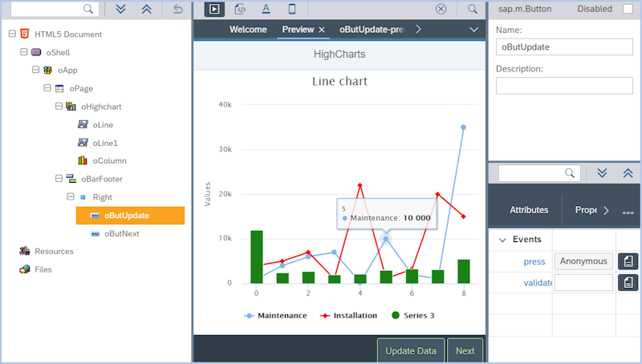Click the tree search magnifier icon
This screenshot has height=364, width=642.
[88, 9]
